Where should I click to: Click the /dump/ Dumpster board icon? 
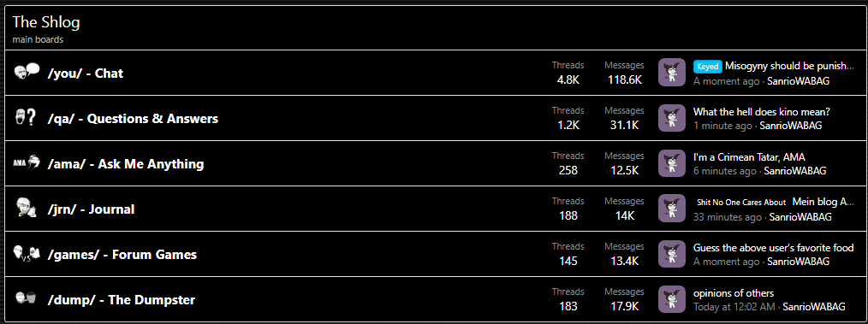pos(27,299)
